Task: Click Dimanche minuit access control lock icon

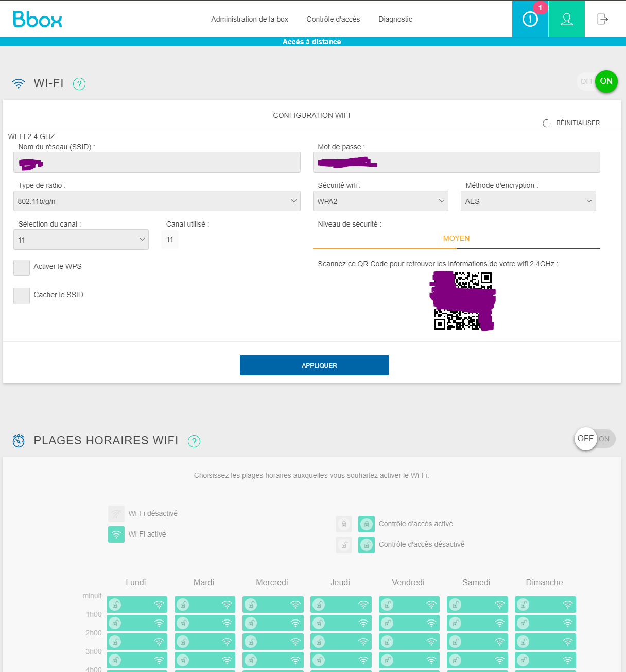Action: tap(523, 605)
